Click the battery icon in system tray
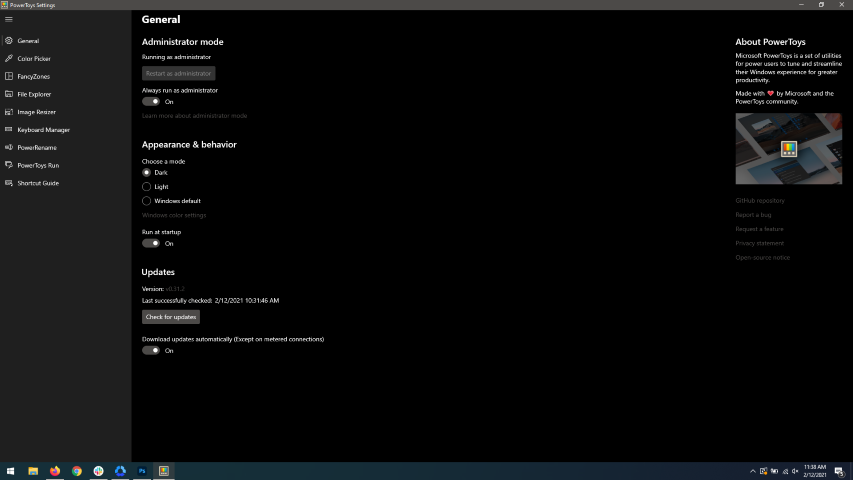The width and height of the screenshot is (853, 480). (x=774, y=471)
